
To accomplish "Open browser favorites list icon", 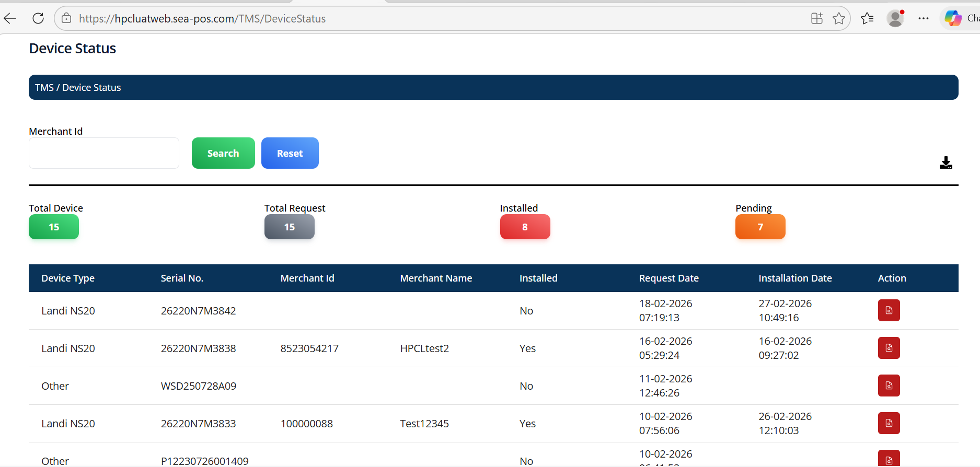I will point(867,19).
